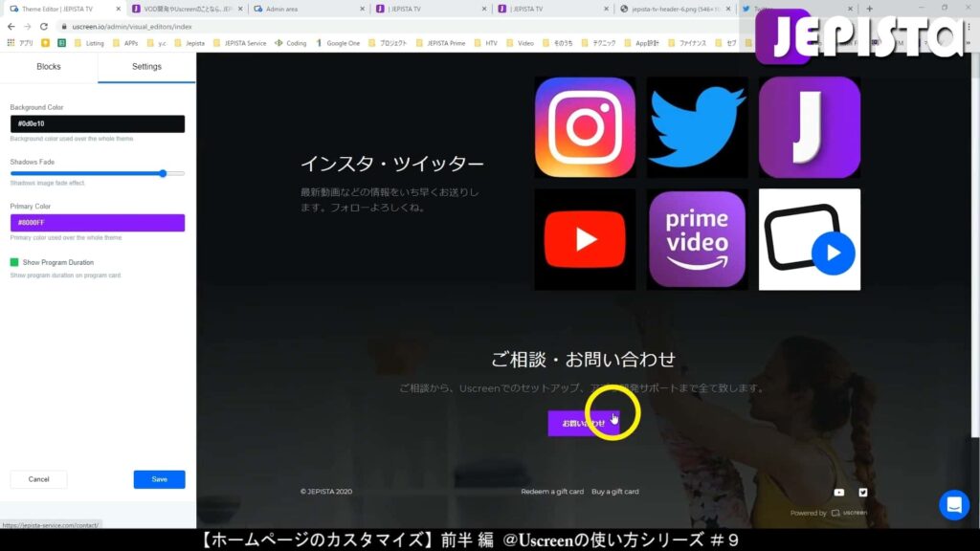This screenshot has width=980, height=551.
Task: Go forward in browser history
Action: (x=27, y=27)
